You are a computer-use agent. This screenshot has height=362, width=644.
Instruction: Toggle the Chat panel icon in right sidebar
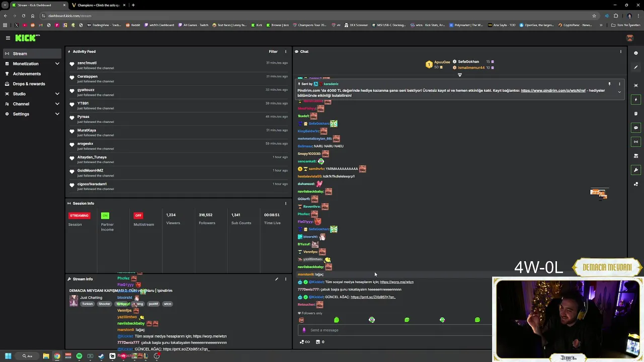click(x=635, y=128)
